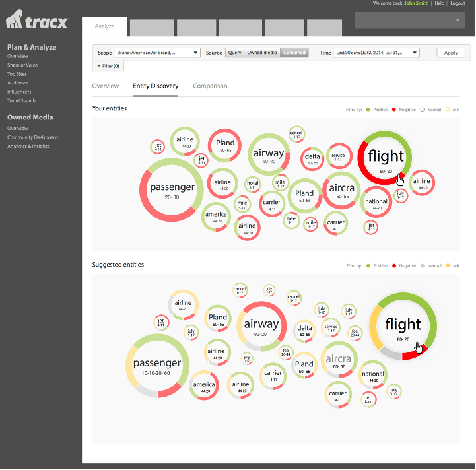476x470 pixels.
Task: Switch to the Comparison sub-tab
Action: (210, 86)
